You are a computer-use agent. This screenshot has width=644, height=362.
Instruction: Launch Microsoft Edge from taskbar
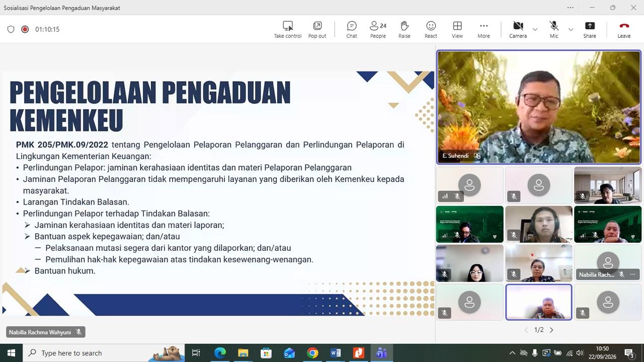click(x=220, y=353)
